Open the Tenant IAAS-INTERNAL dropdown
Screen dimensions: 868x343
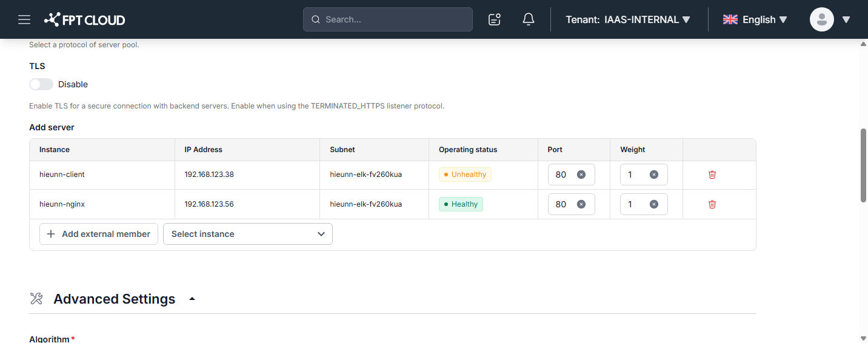pyautogui.click(x=628, y=19)
